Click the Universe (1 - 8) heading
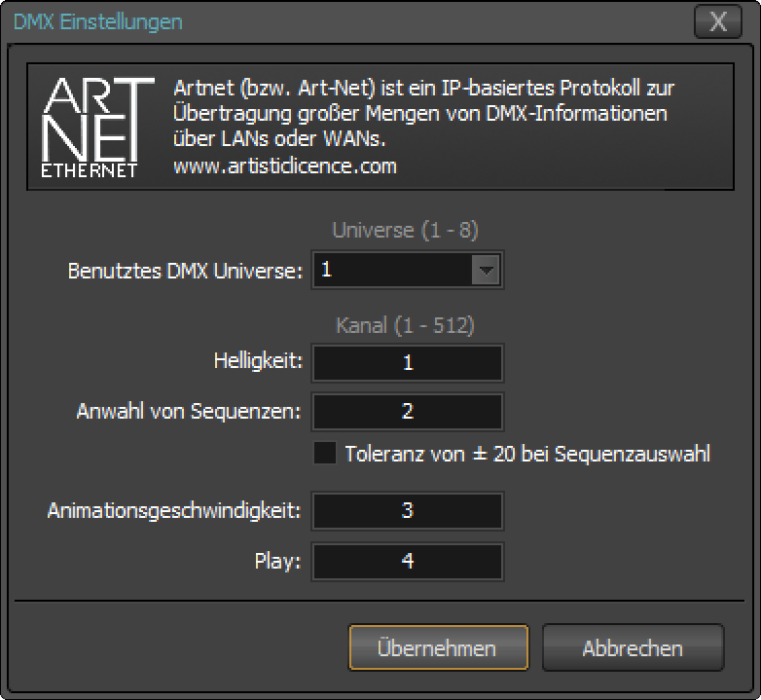Viewport: 761px width, 700px height. (405, 231)
